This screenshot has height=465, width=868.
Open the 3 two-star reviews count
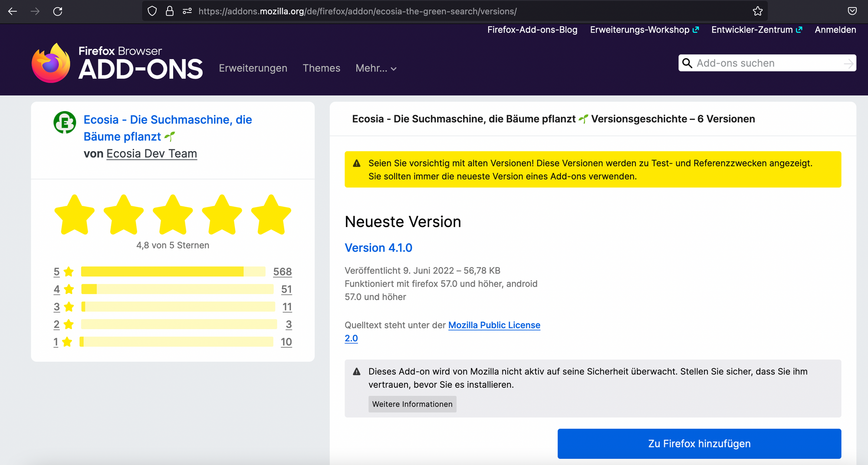click(289, 324)
